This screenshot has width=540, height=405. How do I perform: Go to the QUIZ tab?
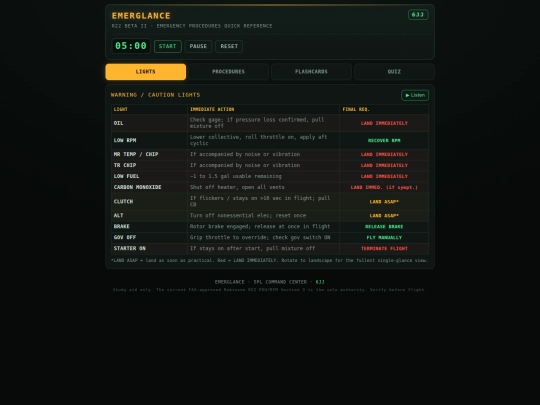(x=394, y=72)
